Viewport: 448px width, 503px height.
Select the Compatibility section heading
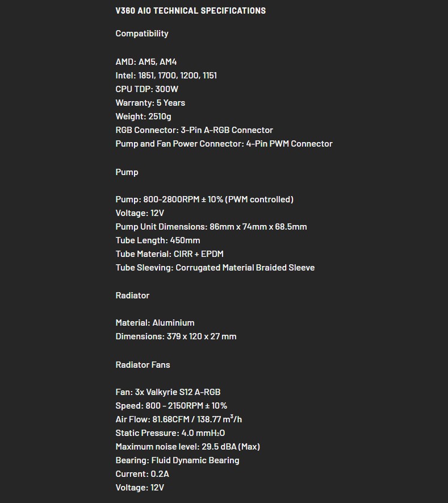pyautogui.click(x=141, y=34)
